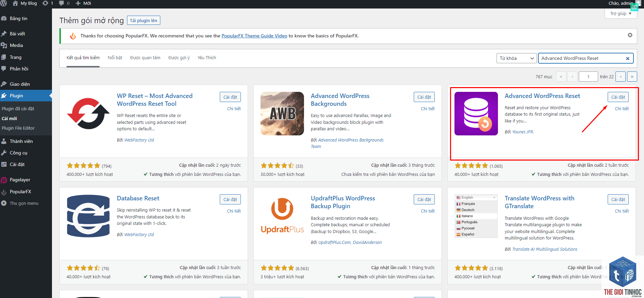Click the updates icon in admin bar
The width and height of the screenshot is (644, 298).
pyautogui.click(x=45, y=3)
